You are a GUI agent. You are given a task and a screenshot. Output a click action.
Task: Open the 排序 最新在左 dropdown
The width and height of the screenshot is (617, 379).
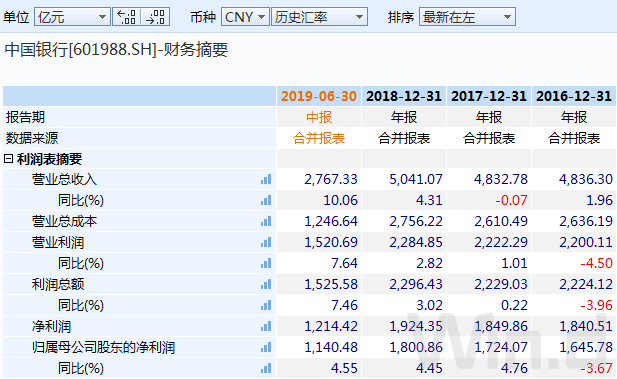tap(467, 17)
